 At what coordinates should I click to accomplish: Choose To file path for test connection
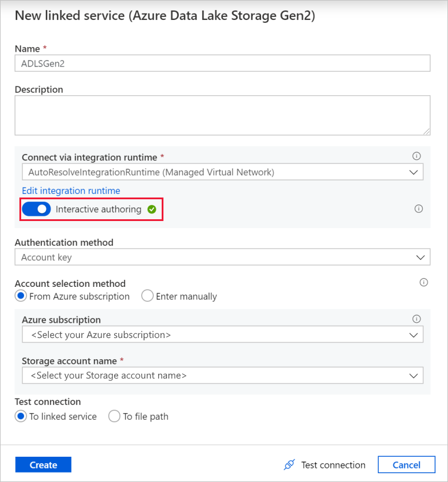(114, 416)
